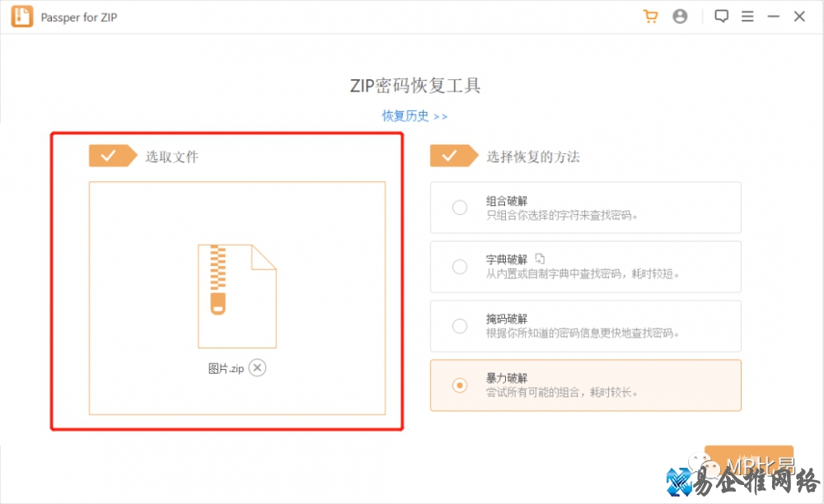Image resolution: width=824 pixels, height=504 pixels.
Task: Open the feedback chat bubble icon
Action: pos(721,16)
